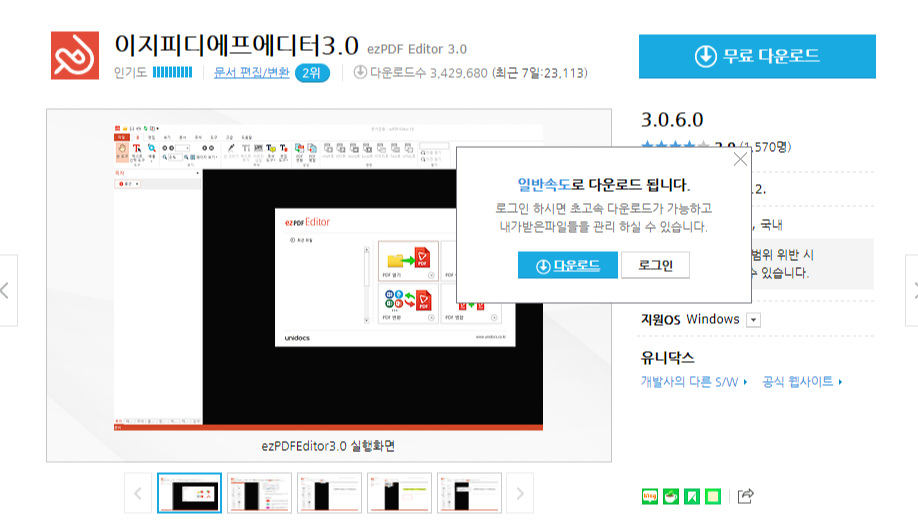Click the main ezPDFEditor3.0 screenshot image
This screenshot has height=527, width=918.
328,277
